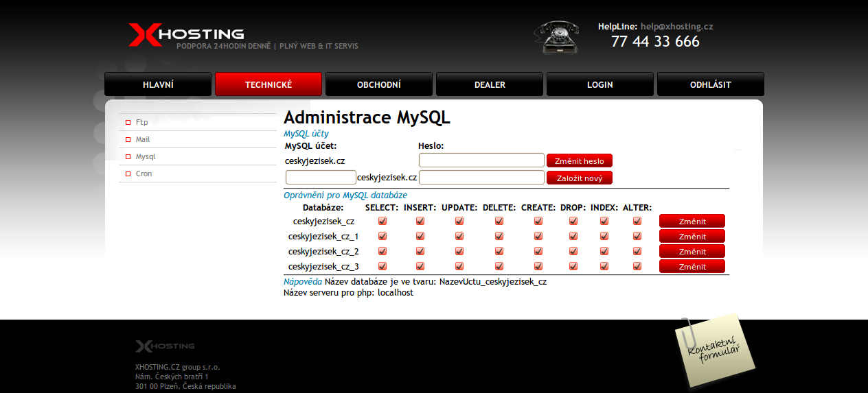Click Změnit for ceskyjezisek_cz
The image size is (868, 393).
coord(692,221)
